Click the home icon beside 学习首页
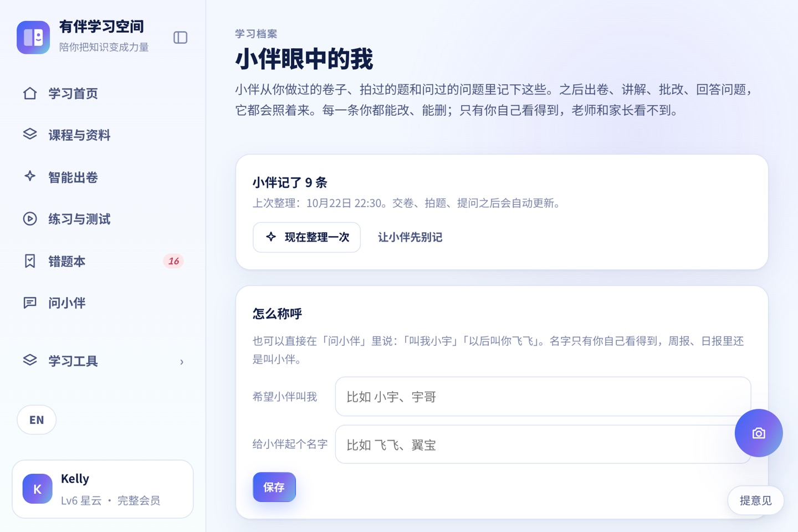 tap(30, 93)
